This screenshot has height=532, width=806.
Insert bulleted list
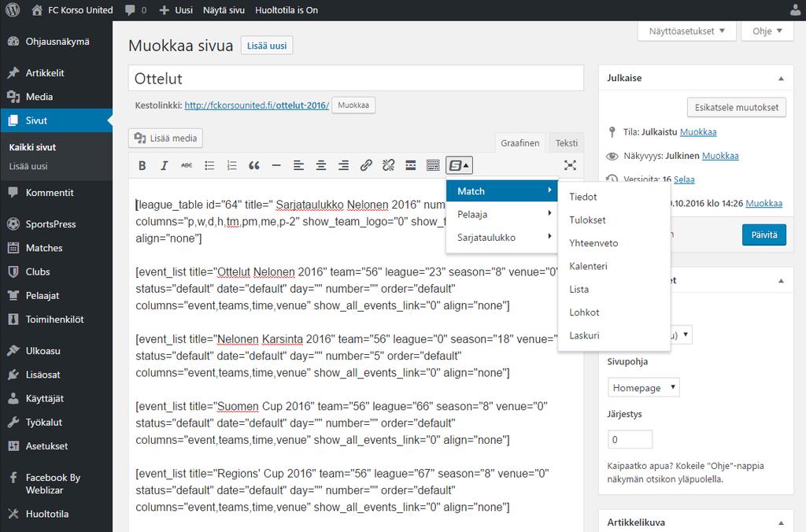pyautogui.click(x=209, y=165)
